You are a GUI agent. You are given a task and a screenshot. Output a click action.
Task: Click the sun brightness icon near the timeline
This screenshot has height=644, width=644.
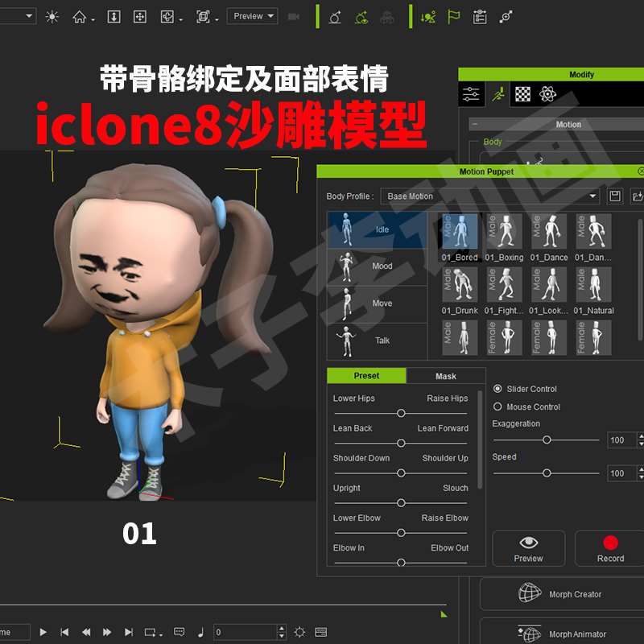301,632
